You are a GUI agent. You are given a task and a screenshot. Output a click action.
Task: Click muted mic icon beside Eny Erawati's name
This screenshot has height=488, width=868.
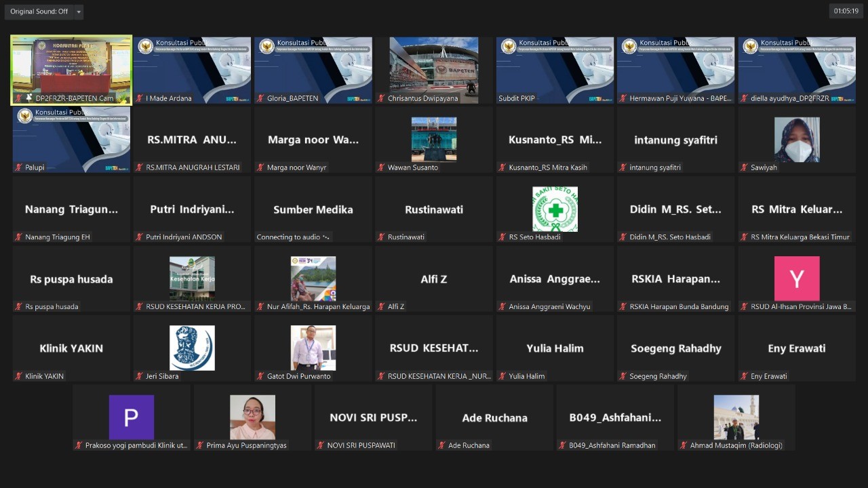pyautogui.click(x=745, y=376)
